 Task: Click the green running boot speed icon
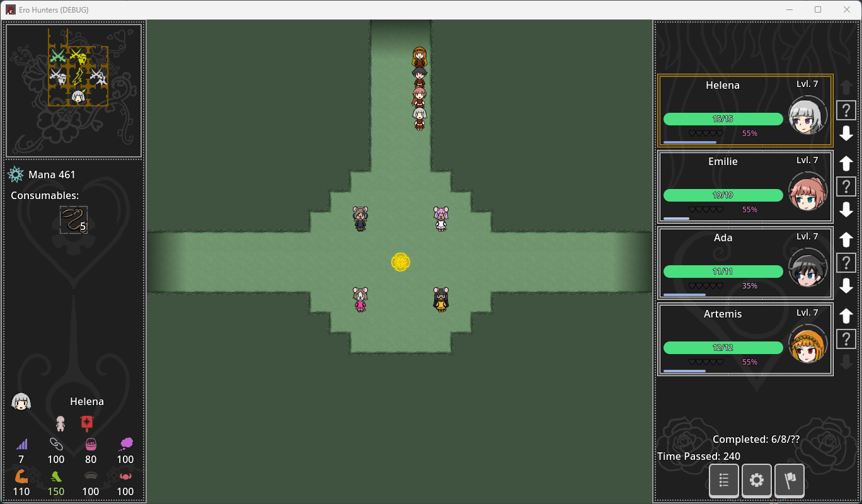click(x=56, y=476)
